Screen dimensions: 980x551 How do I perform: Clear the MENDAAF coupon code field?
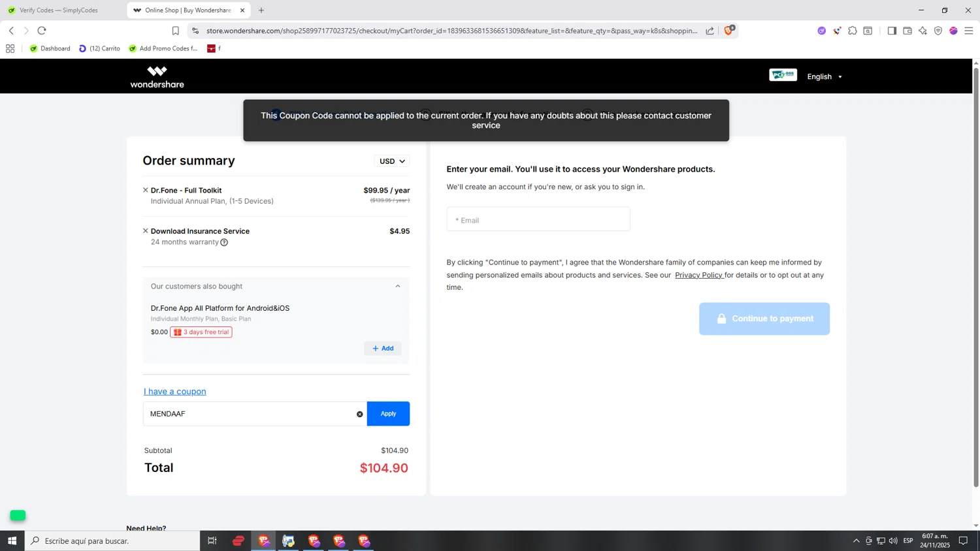[359, 414]
